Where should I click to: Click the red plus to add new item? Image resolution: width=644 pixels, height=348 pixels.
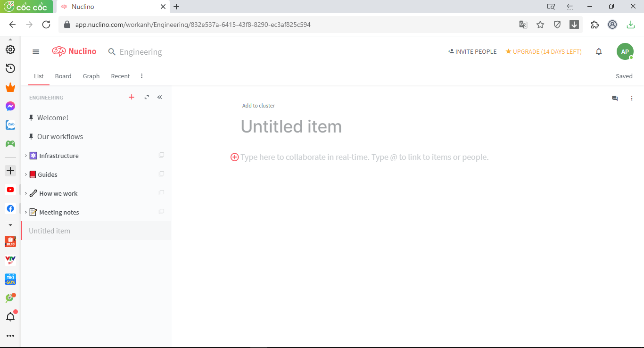tap(132, 97)
